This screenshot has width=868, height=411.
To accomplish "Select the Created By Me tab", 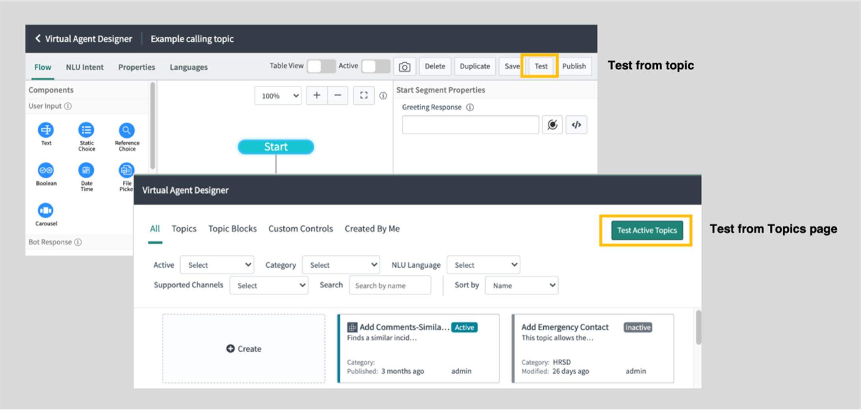I will [372, 229].
